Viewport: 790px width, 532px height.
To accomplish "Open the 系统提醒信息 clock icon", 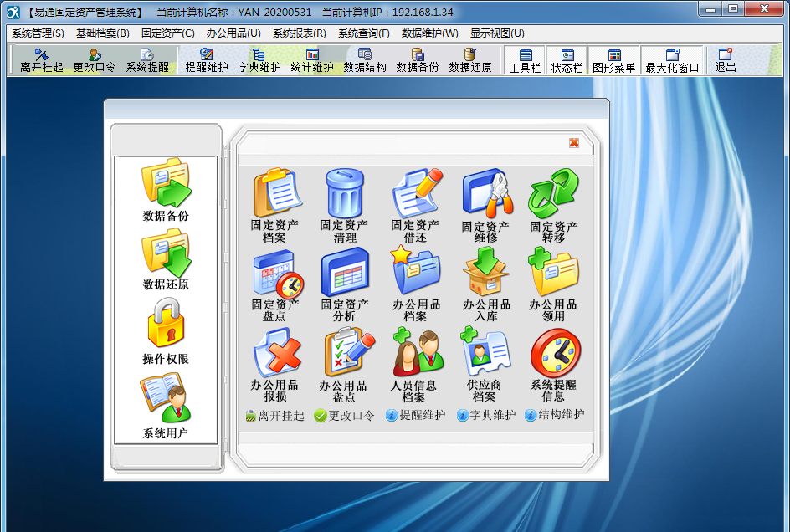I will 554,365.
